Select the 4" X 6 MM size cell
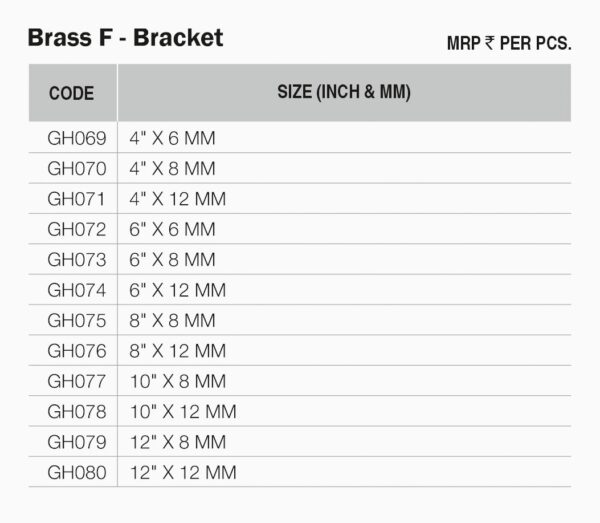 tap(172, 138)
